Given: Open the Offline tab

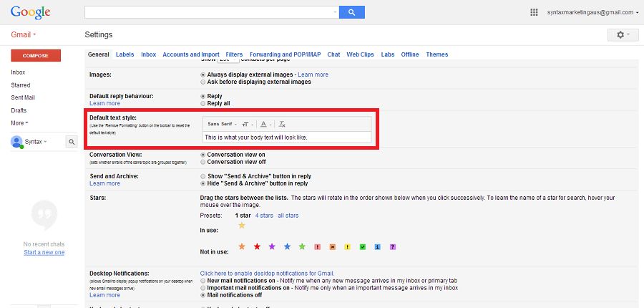Looking at the screenshot, I should [x=410, y=54].
